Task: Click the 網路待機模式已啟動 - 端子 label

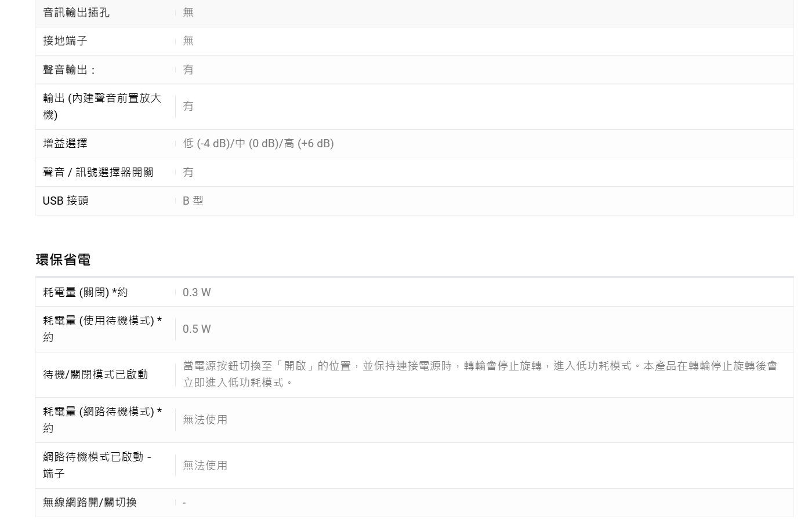Action: click(97, 466)
